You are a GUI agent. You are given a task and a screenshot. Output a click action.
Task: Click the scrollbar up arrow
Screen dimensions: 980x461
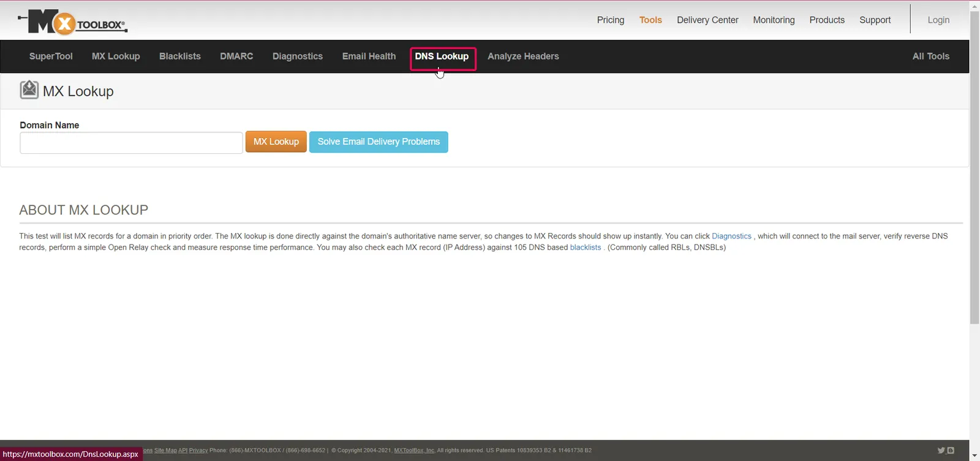click(x=974, y=6)
